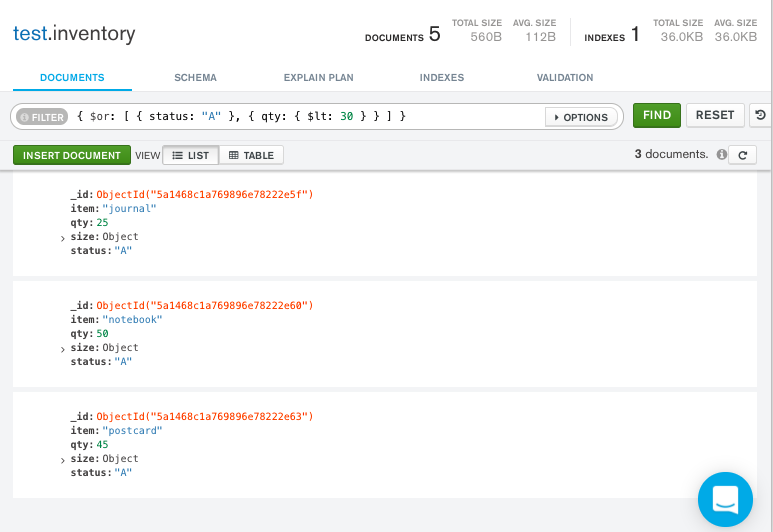Click the RESET button
This screenshot has height=532, width=773.
(x=714, y=115)
